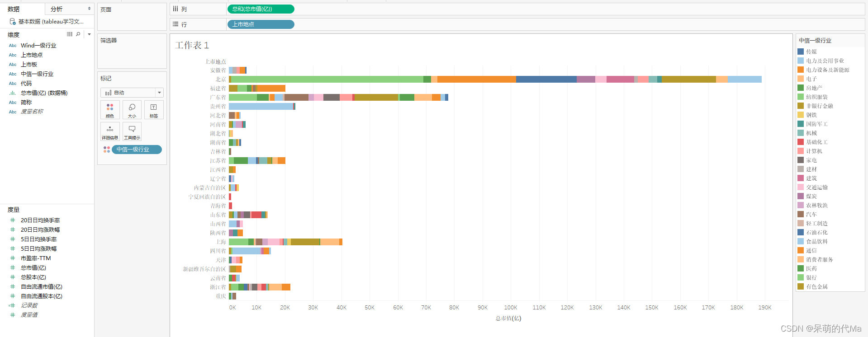Click the number icon beside 自由流通股本(亿)
Viewport: 868px width, 337px height.
point(13,296)
